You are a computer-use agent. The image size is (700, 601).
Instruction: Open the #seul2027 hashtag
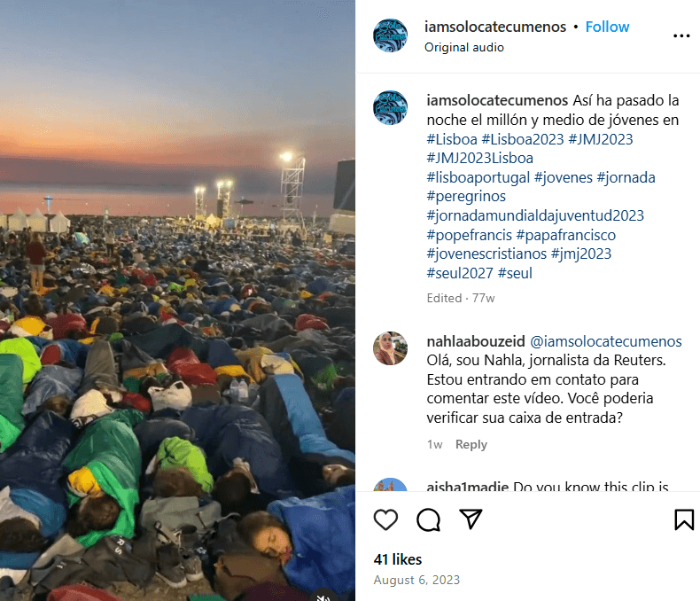pos(460,273)
